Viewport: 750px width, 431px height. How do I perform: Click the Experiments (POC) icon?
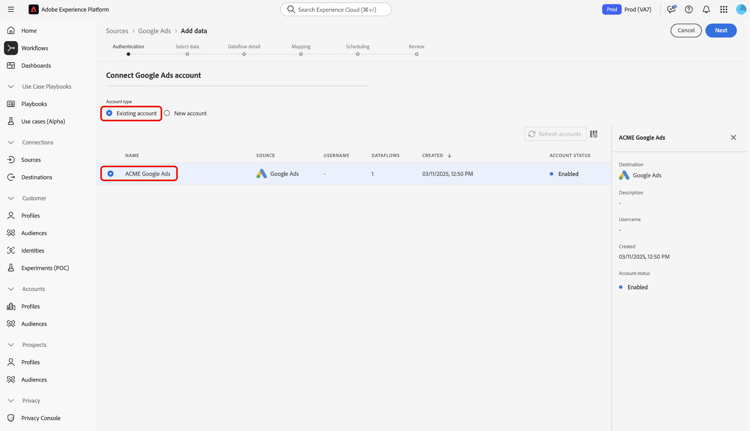[11, 268]
